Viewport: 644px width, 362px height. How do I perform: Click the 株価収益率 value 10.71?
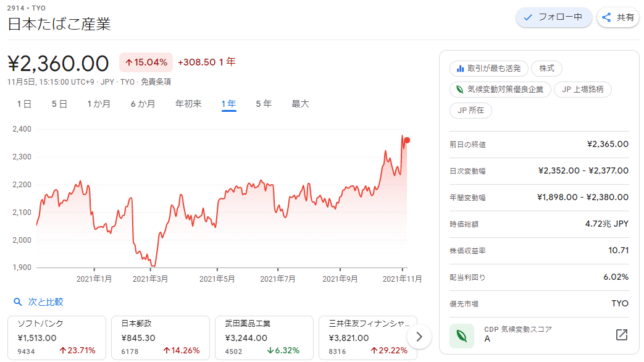(x=619, y=250)
